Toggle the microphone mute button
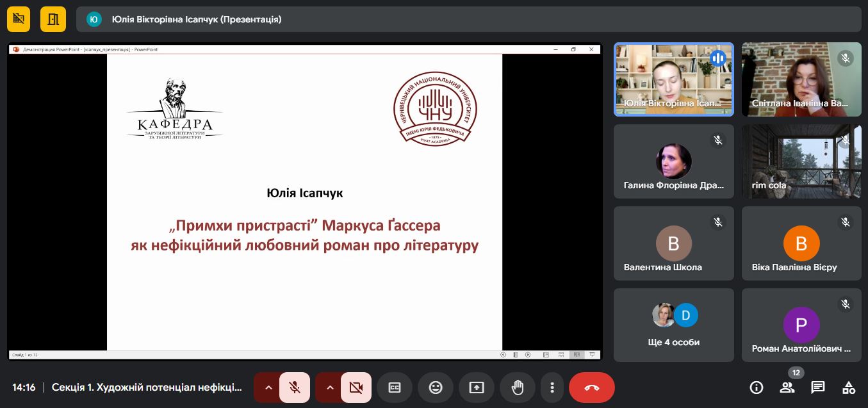This screenshot has width=868, height=408. (295, 388)
